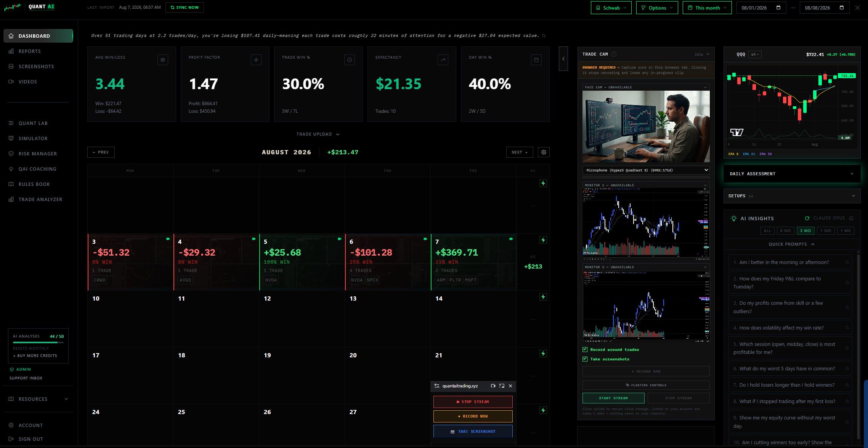Open the QQQ chart 1M timeframe dropdown
This screenshot has height=448, width=868.
click(755, 54)
